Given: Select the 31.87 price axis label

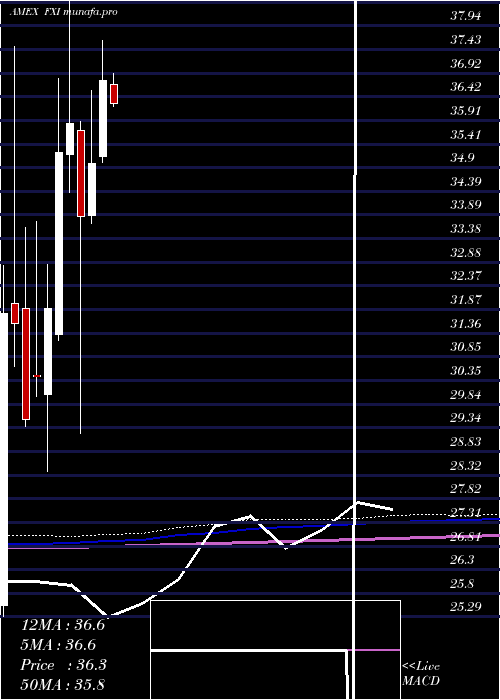Looking at the screenshot, I should (x=466, y=300).
